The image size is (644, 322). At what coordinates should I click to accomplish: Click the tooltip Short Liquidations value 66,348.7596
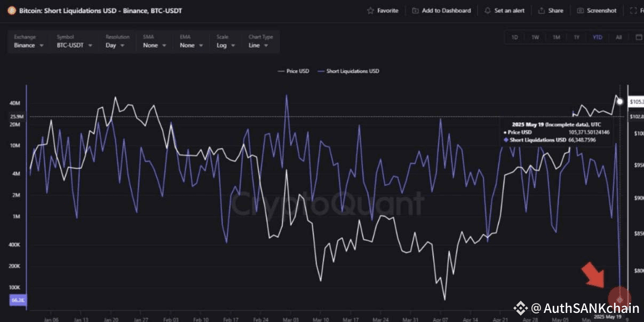click(582, 140)
